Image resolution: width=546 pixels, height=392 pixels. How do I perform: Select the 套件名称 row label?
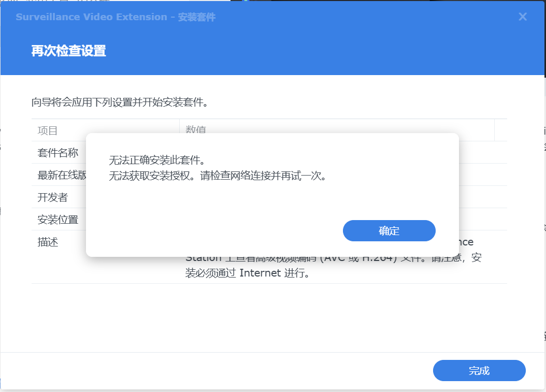[x=58, y=152]
